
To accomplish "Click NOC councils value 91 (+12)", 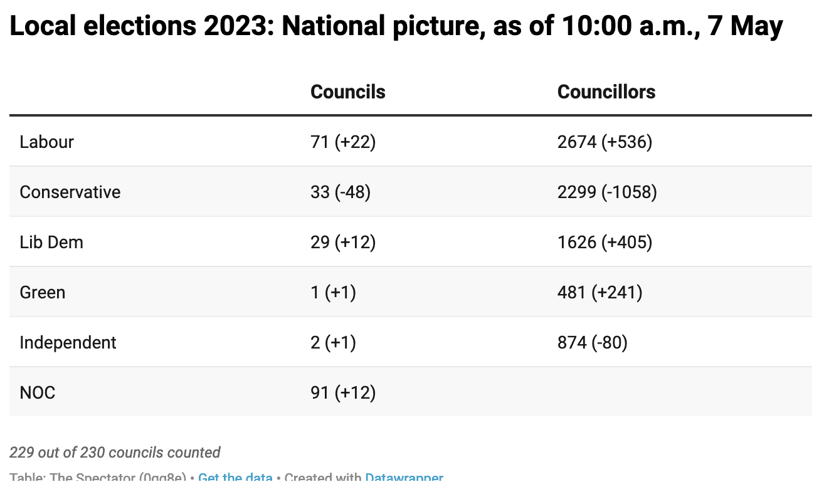I will coord(343,392).
